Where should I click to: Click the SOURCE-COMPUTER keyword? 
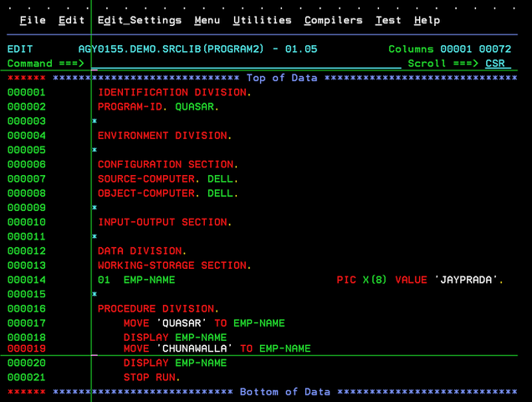(x=146, y=179)
